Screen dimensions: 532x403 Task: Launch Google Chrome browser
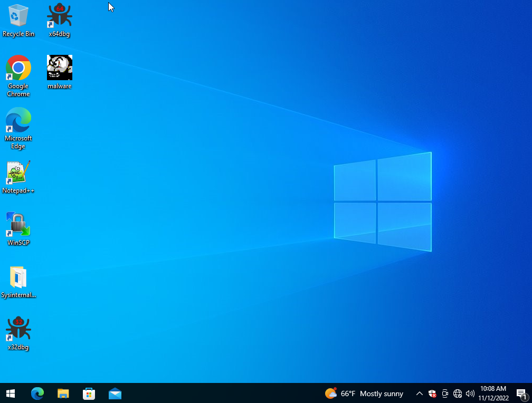coord(18,67)
